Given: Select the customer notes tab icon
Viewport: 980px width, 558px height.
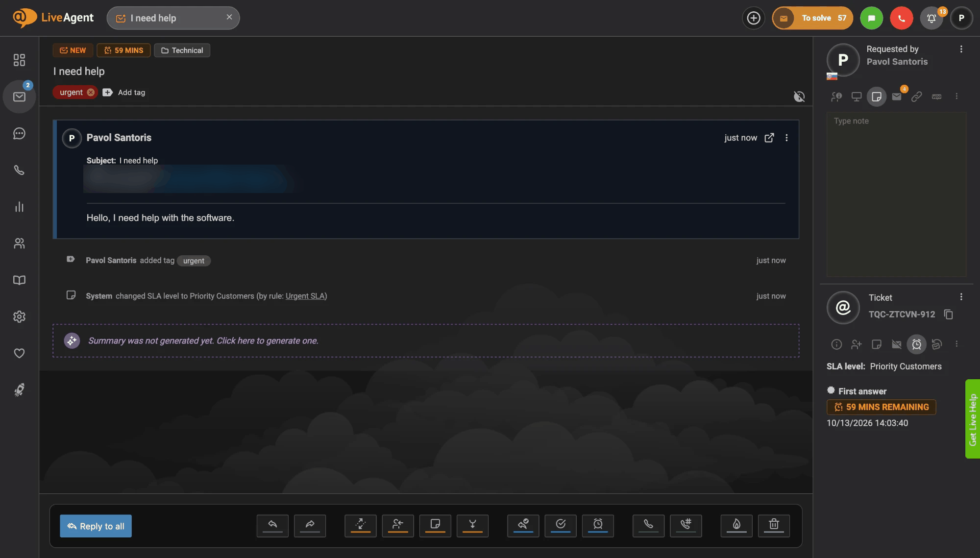Looking at the screenshot, I should click(x=877, y=97).
